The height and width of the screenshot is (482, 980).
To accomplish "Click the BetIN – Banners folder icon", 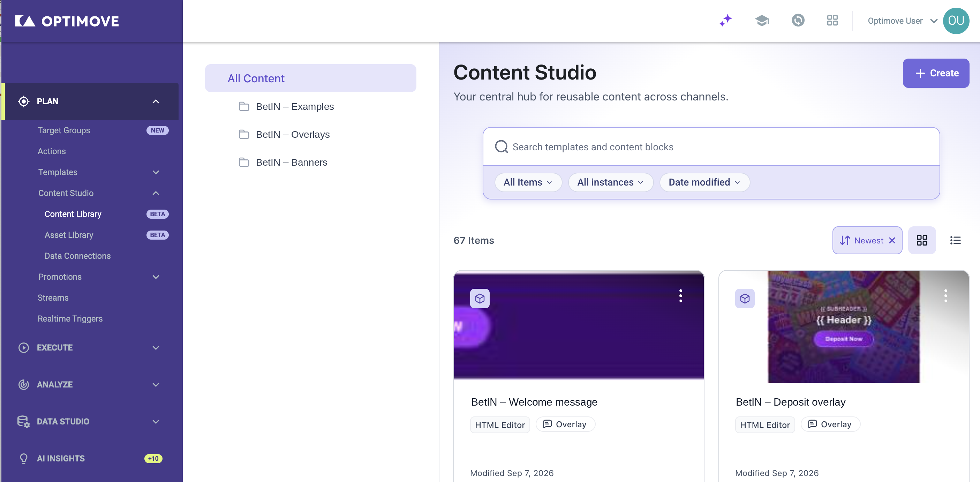I will [244, 163].
